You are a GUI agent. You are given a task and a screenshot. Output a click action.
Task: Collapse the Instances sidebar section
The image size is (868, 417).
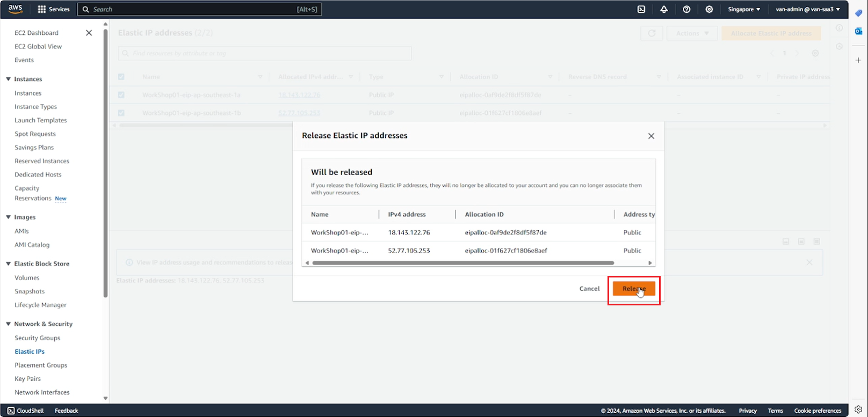pyautogui.click(x=8, y=79)
